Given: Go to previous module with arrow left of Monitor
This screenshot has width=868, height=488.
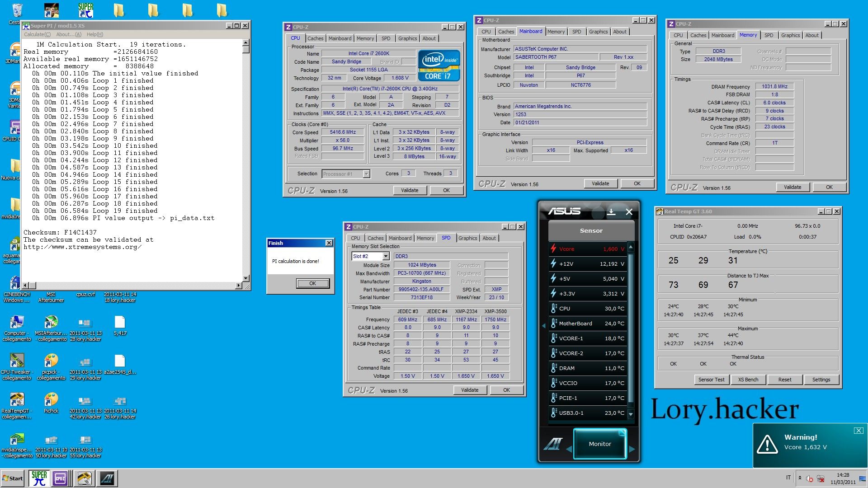Looking at the screenshot, I should (569, 449).
